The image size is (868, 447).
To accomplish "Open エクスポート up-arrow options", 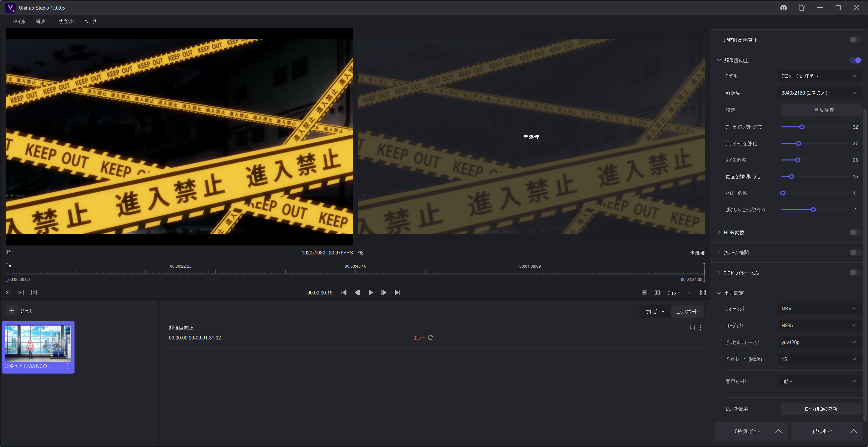I will tap(853, 431).
